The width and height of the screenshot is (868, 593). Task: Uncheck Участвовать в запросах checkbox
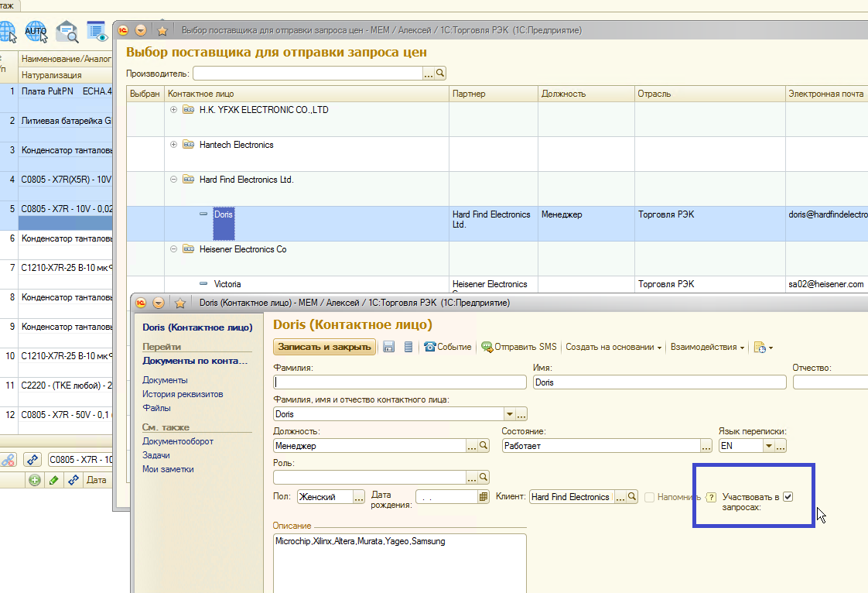tap(788, 497)
